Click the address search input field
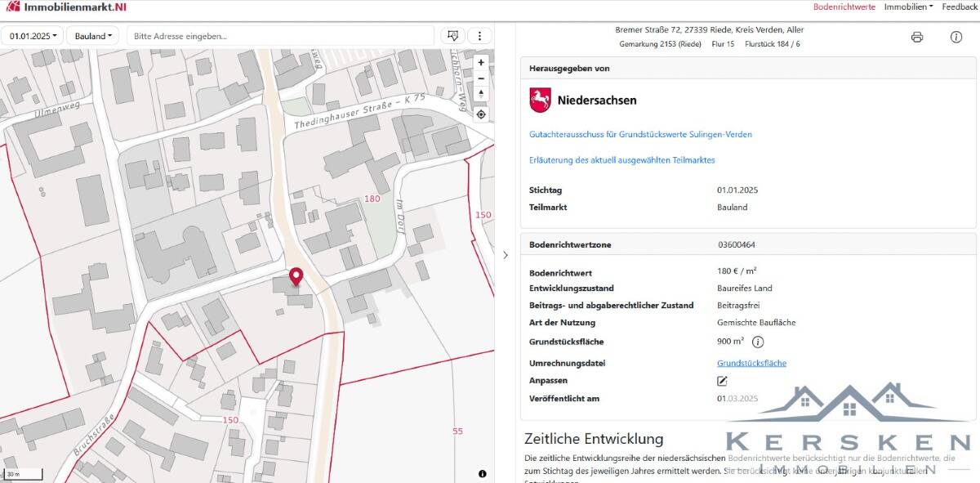This screenshot has width=980, height=483. [280, 35]
